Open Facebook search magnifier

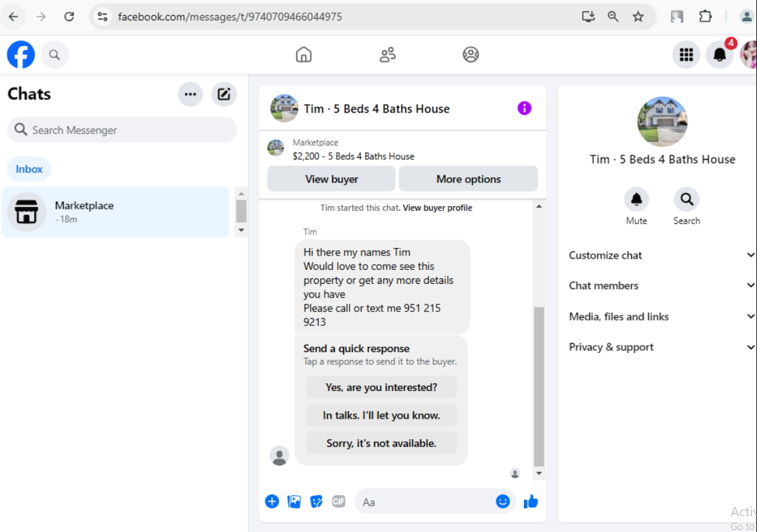(x=55, y=55)
